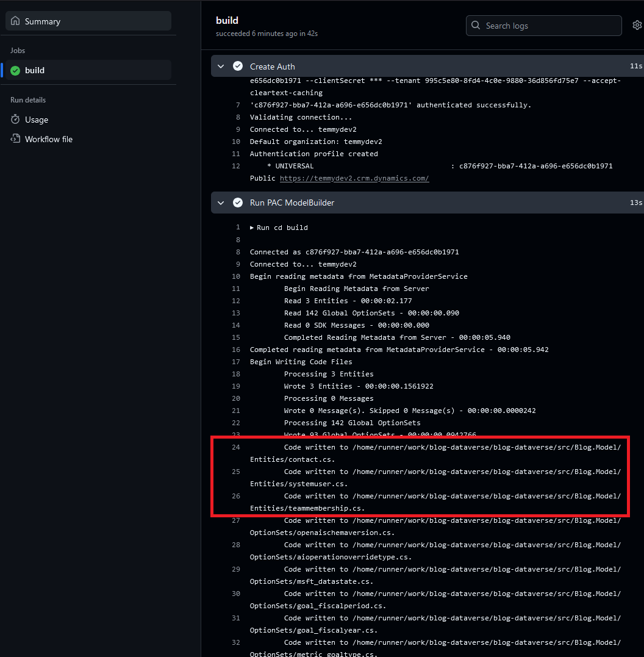Open the Workflow file page
Viewport: 644px width, 657px height.
click(49, 139)
